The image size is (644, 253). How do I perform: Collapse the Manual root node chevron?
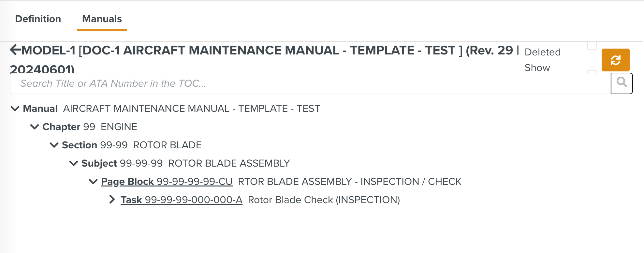15,109
